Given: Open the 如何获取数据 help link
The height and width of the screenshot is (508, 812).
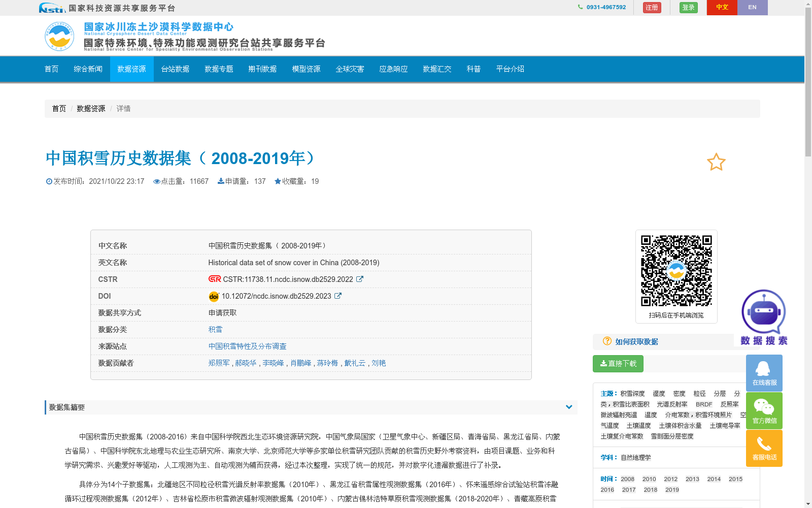Looking at the screenshot, I should [x=637, y=342].
